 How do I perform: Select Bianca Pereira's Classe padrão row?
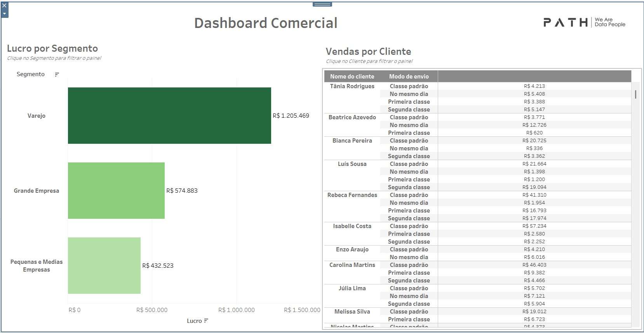coord(409,141)
